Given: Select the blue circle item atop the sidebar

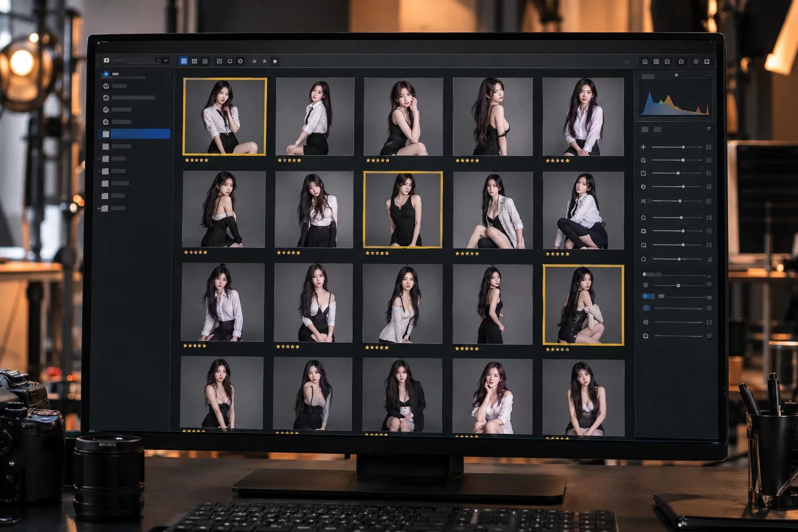Looking at the screenshot, I should coord(106,74).
